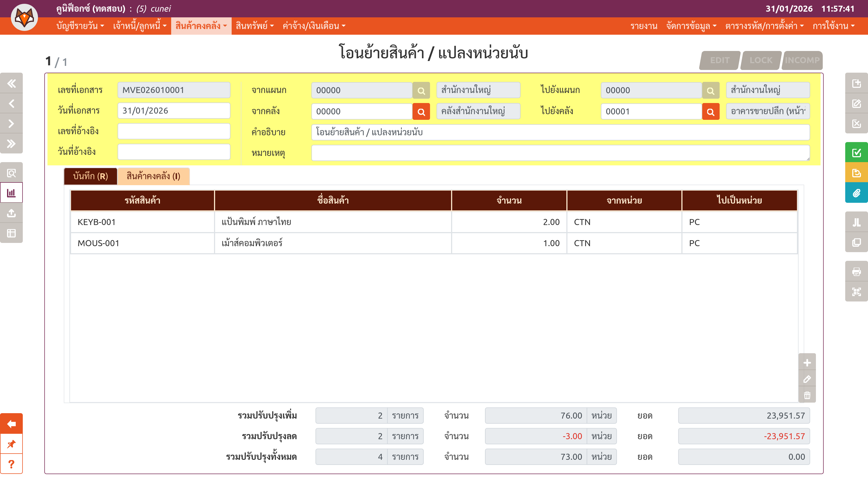Go to first record with double-left arrows
This screenshot has height=488, width=868.
pyautogui.click(x=11, y=83)
